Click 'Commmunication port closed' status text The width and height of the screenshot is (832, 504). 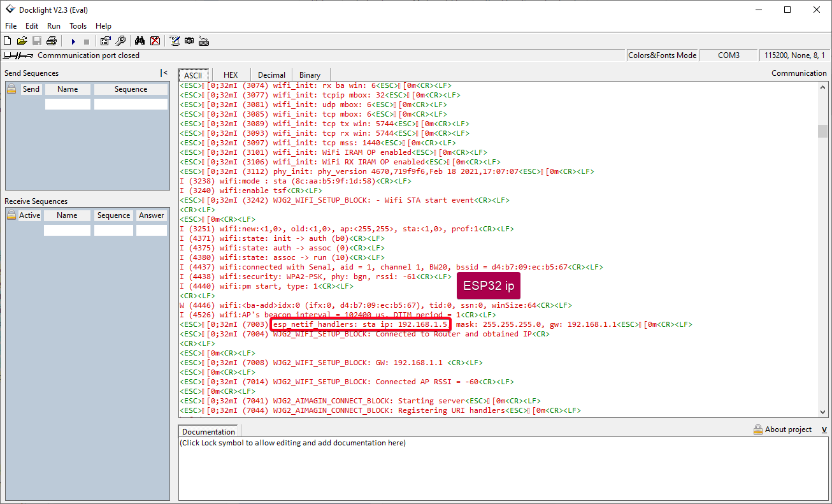(x=89, y=55)
